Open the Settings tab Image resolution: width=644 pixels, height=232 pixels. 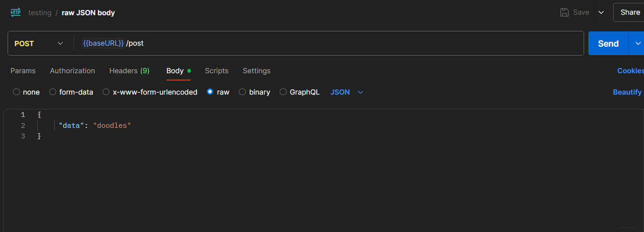click(x=256, y=71)
